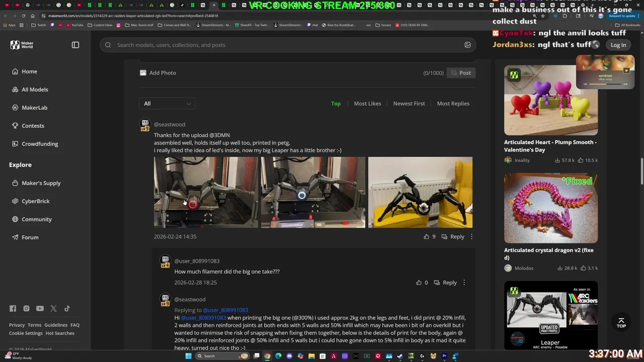Click the image search icon in search bar

467,45
